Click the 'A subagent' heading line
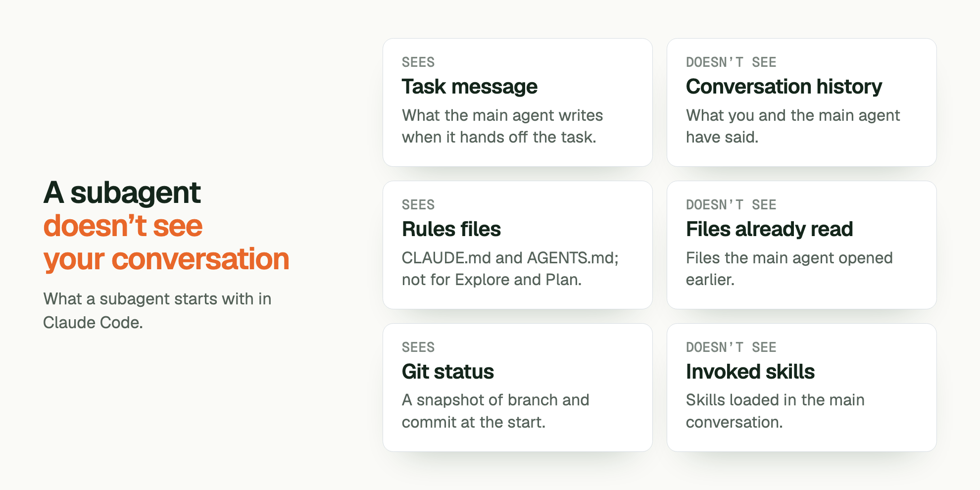This screenshot has height=490, width=980. point(122,193)
